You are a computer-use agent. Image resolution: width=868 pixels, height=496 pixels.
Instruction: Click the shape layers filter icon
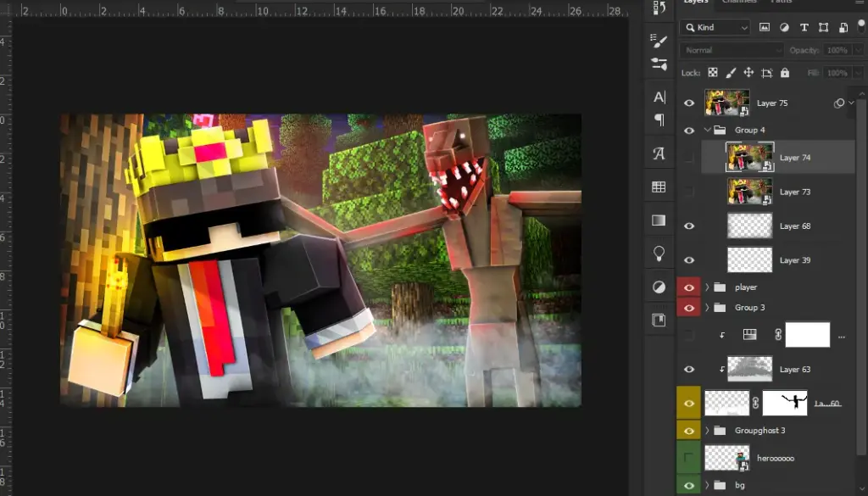824,27
